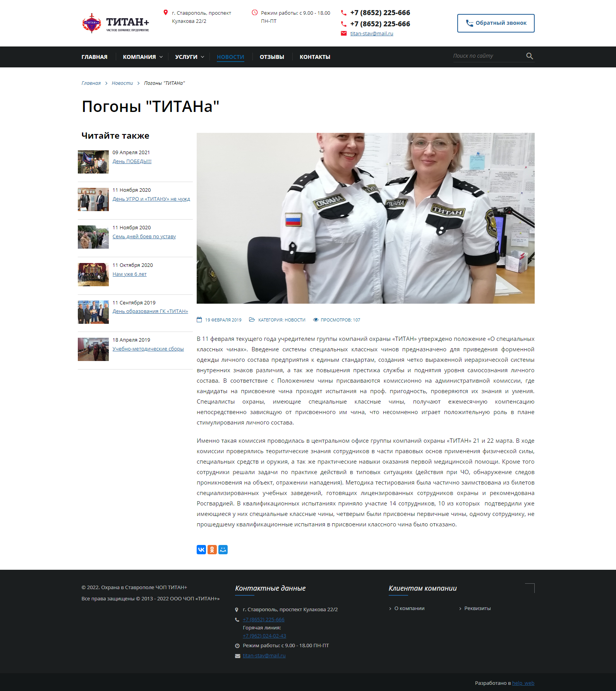Click the ТИТАН+ shield logo
Image resolution: width=616 pixels, height=691 pixels.
click(x=91, y=23)
